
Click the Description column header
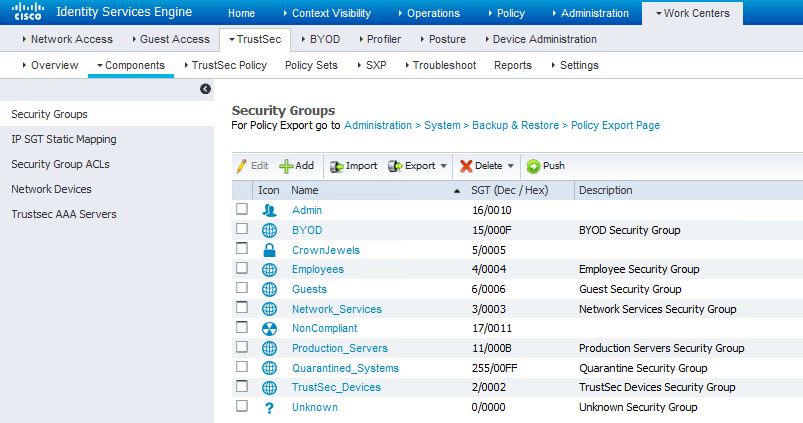pos(605,191)
